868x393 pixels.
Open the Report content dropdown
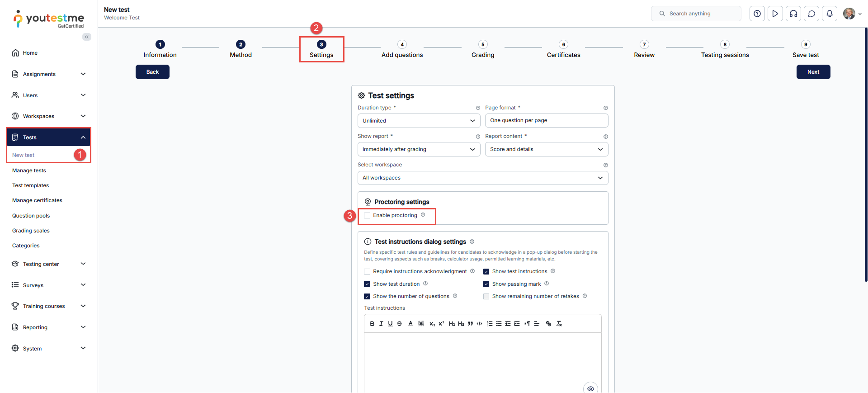(546, 149)
